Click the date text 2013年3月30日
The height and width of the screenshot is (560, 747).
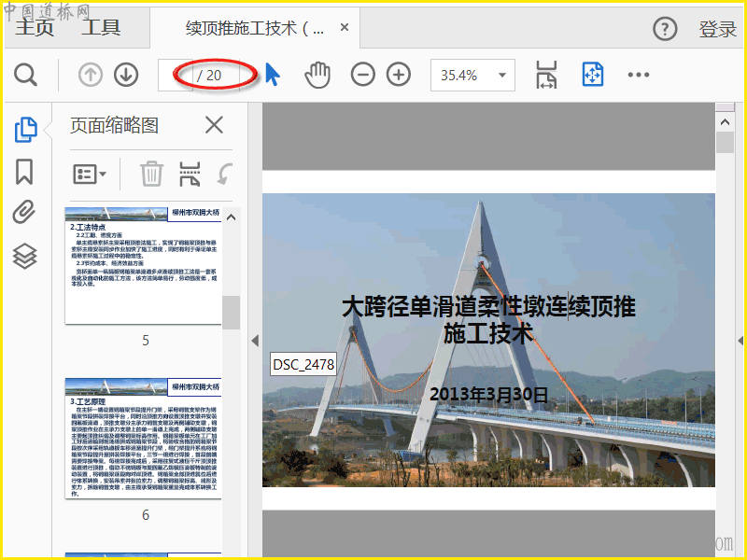[488, 395]
